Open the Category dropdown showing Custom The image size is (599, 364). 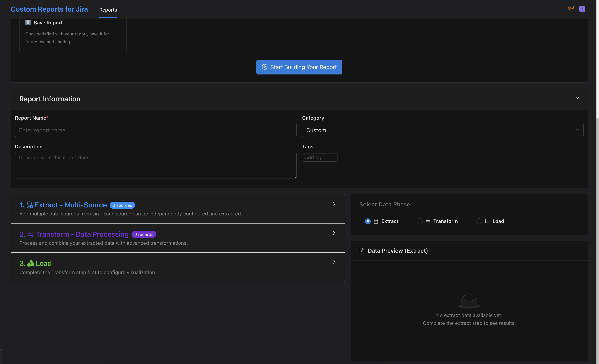[x=442, y=130]
